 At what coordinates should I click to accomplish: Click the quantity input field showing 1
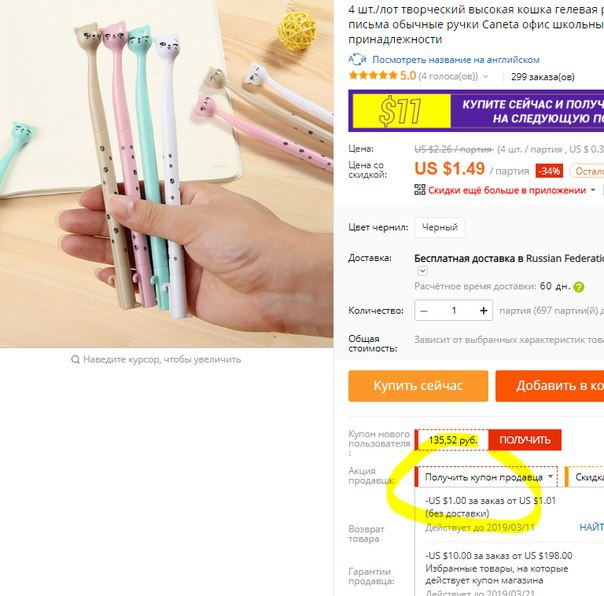click(454, 311)
